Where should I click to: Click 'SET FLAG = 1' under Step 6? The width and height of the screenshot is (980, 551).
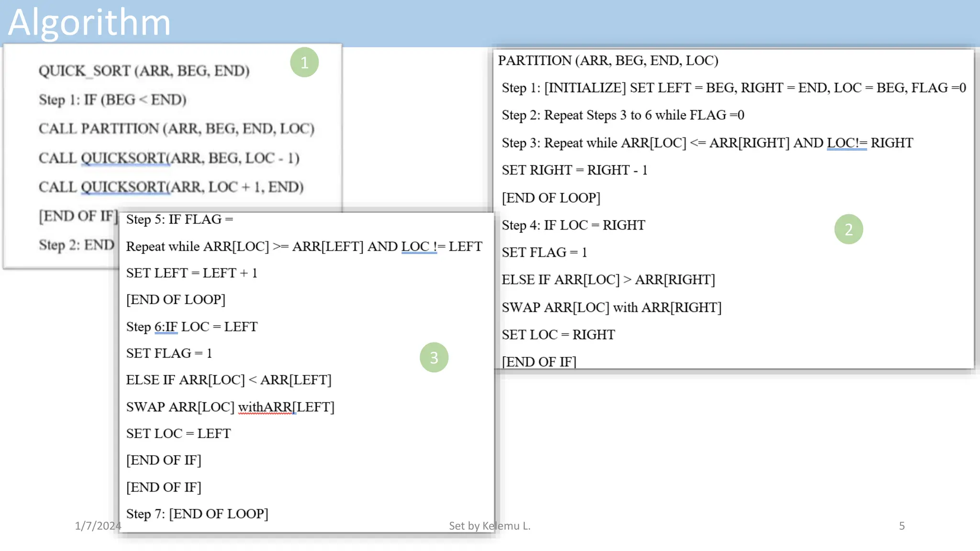(x=169, y=353)
